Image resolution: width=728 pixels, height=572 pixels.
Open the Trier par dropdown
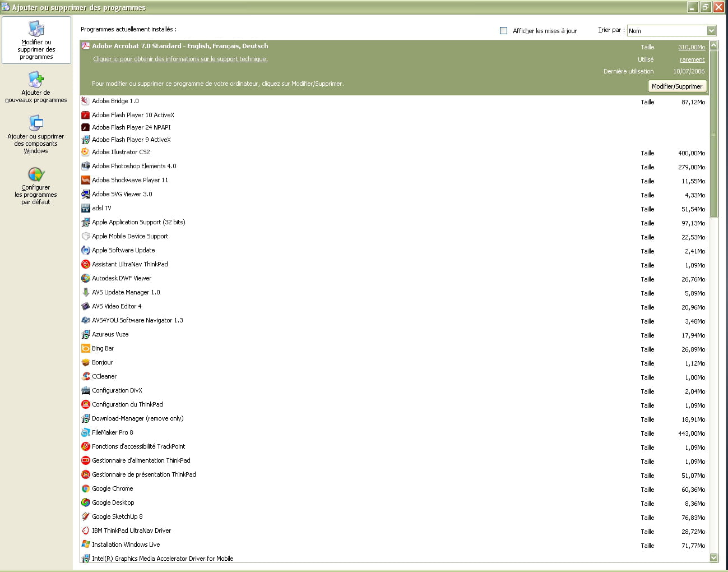711,31
